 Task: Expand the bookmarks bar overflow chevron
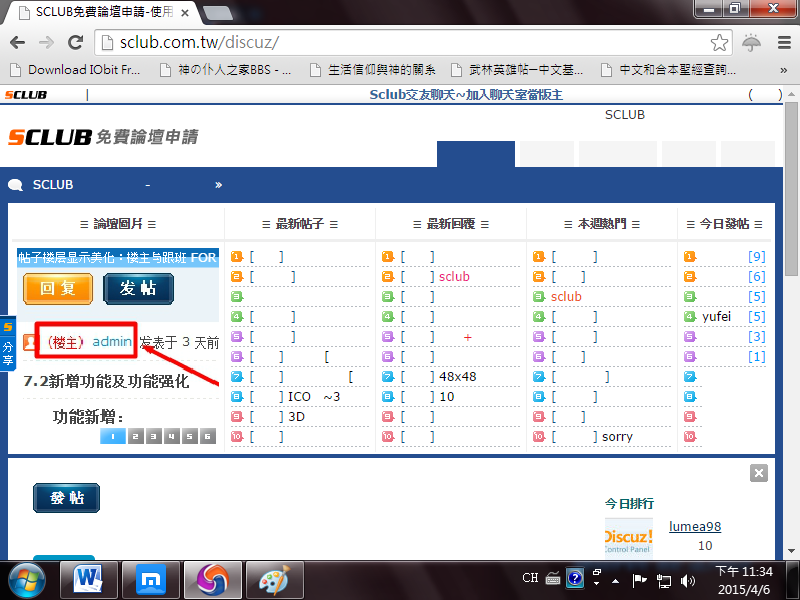click(x=784, y=70)
